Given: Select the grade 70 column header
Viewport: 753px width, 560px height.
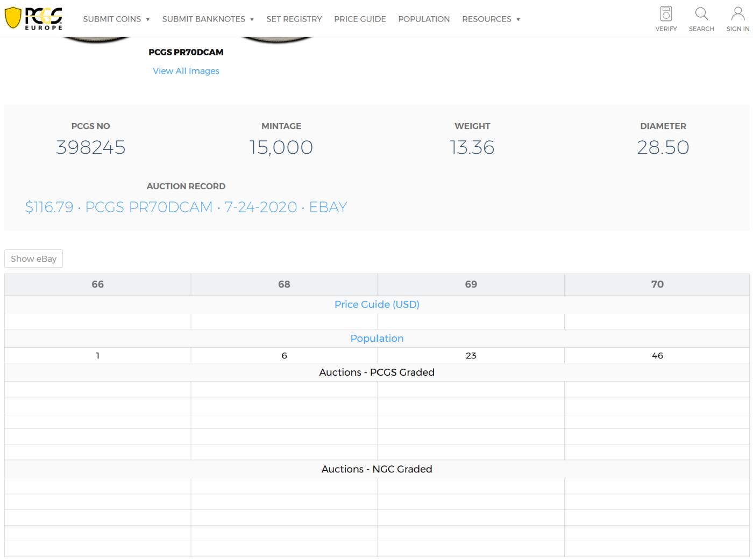Looking at the screenshot, I should [657, 284].
